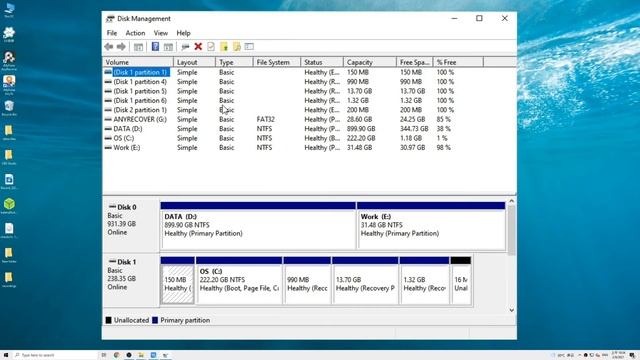Select the 150 MB hatched partition on Disk 1
The width and height of the screenshot is (640, 360).
click(x=177, y=280)
